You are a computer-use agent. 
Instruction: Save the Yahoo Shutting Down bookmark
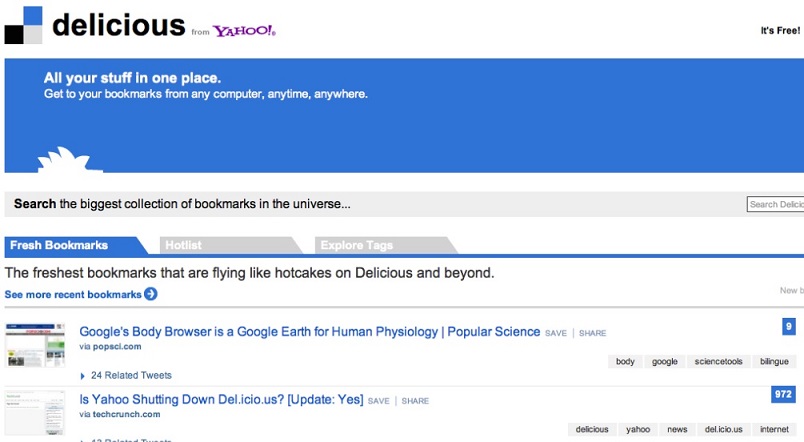point(378,401)
